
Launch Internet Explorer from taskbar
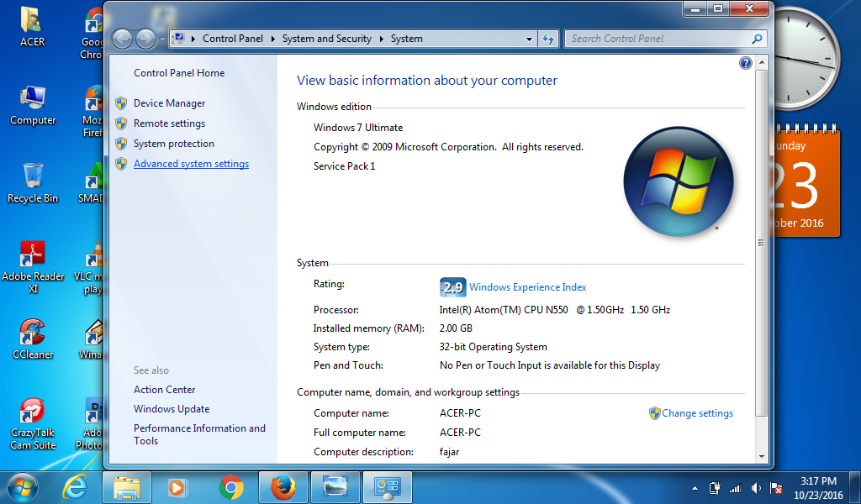point(75,487)
